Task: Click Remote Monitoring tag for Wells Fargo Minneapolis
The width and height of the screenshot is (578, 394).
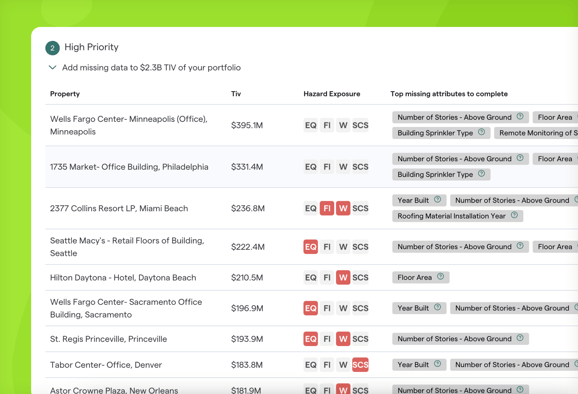Action: (x=536, y=133)
